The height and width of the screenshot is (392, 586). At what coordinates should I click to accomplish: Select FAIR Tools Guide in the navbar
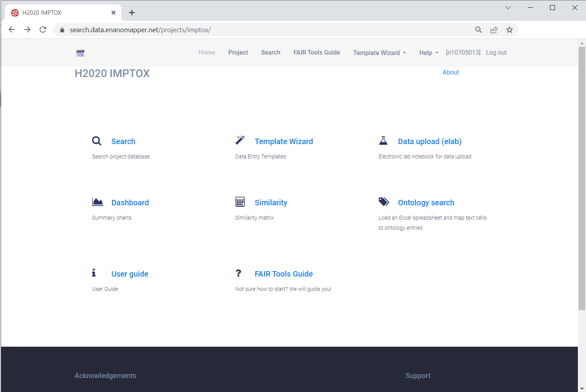[316, 53]
